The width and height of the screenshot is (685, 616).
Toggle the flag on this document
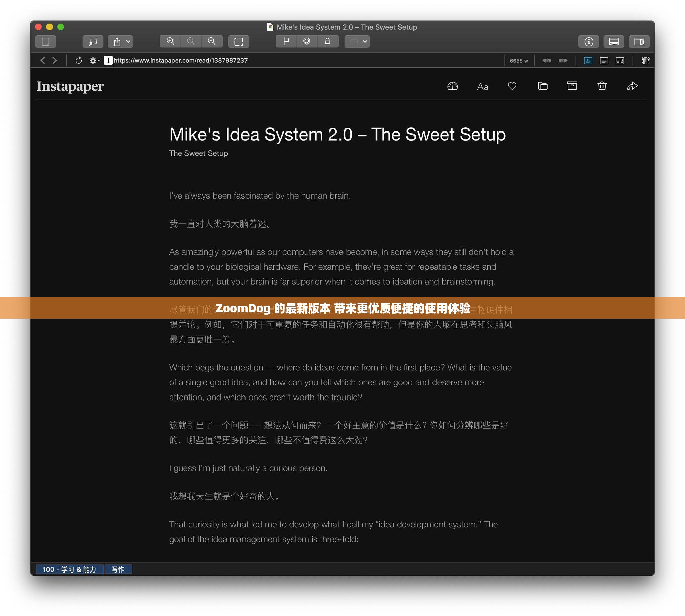286,41
